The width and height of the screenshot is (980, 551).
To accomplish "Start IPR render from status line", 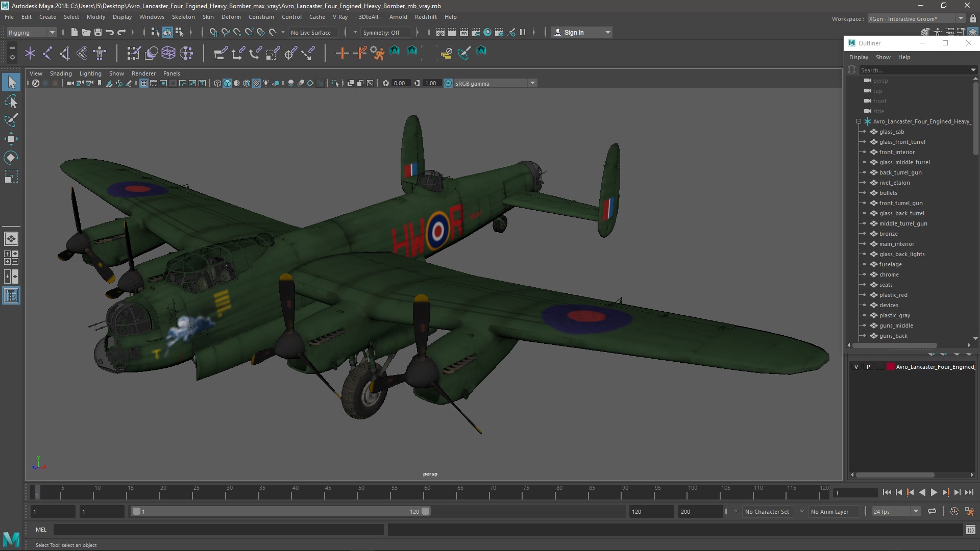I will (463, 32).
